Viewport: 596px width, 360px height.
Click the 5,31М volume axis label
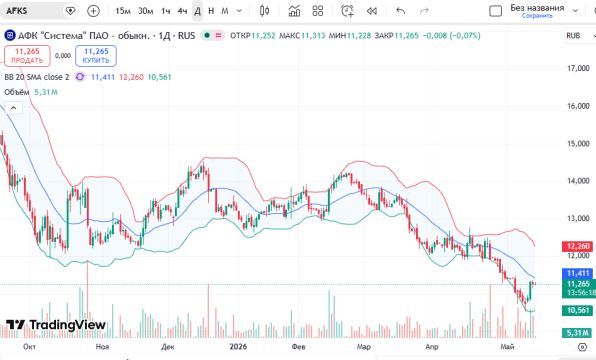577,333
